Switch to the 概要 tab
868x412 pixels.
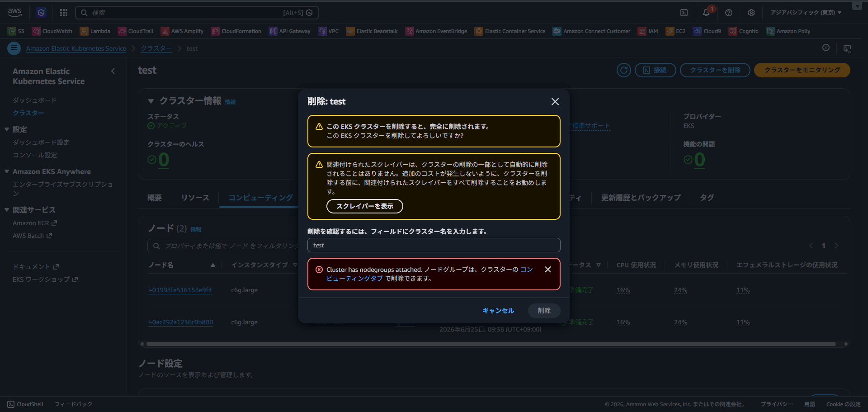click(x=155, y=198)
